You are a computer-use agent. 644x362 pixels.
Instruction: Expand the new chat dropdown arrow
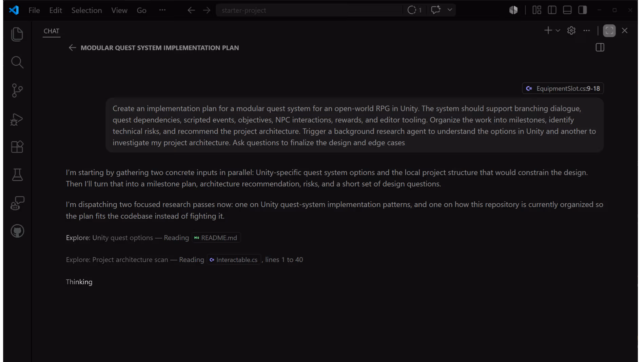(x=558, y=31)
